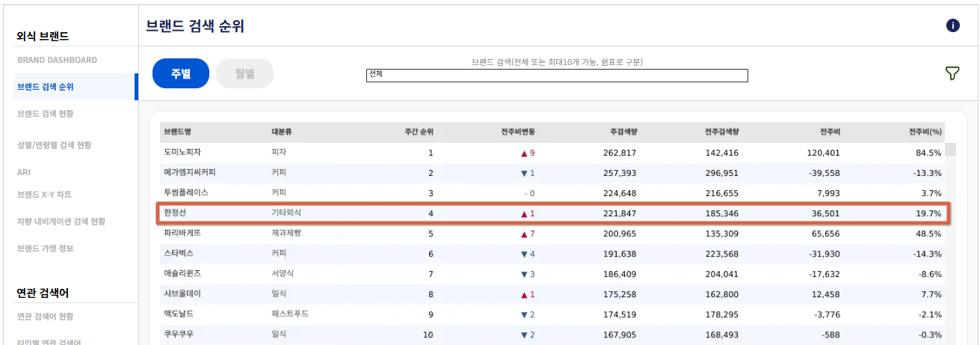Open 브랜드 검색 순위 in the sidebar
The image size is (980, 345).
46,87
